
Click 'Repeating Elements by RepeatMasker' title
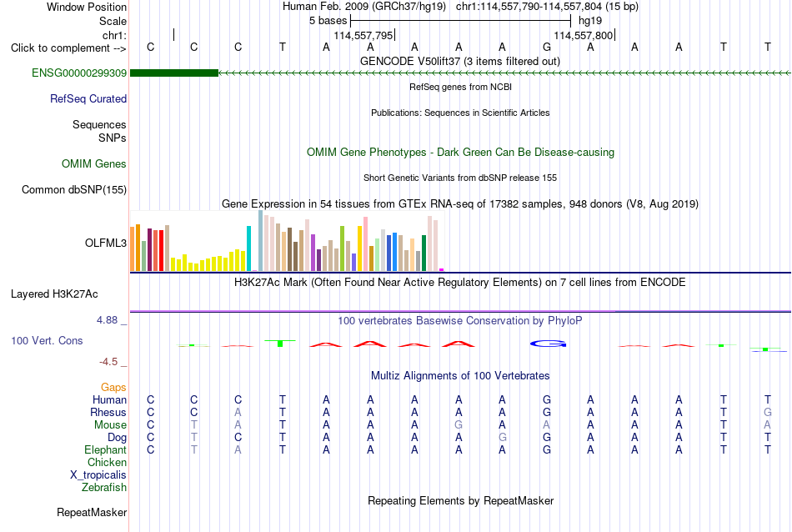point(460,500)
